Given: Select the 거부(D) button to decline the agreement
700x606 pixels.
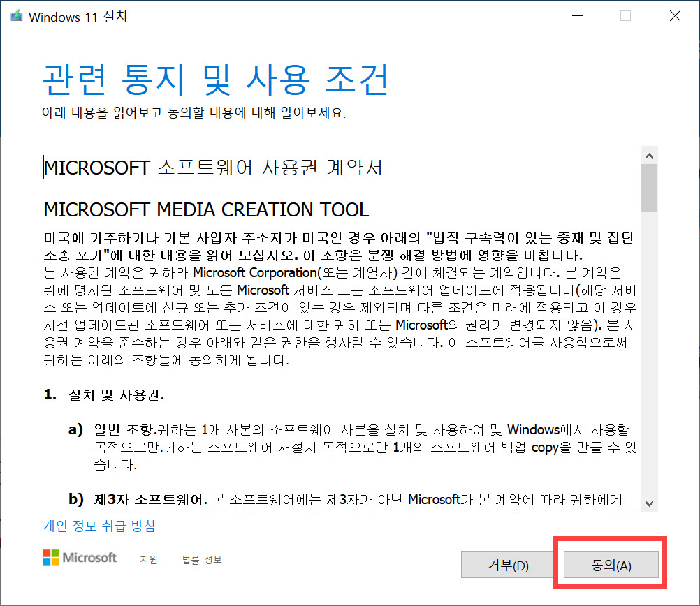Looking at the screenshot, I should point(508,564).
